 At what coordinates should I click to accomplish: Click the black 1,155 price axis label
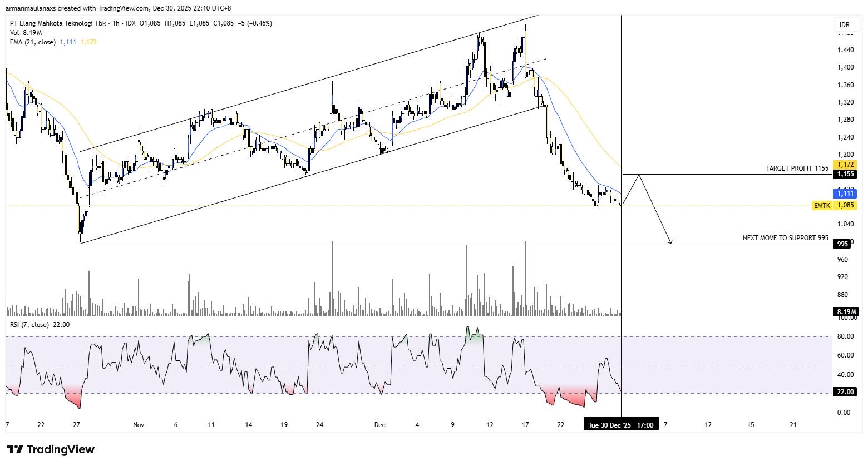tap(845, 175)
